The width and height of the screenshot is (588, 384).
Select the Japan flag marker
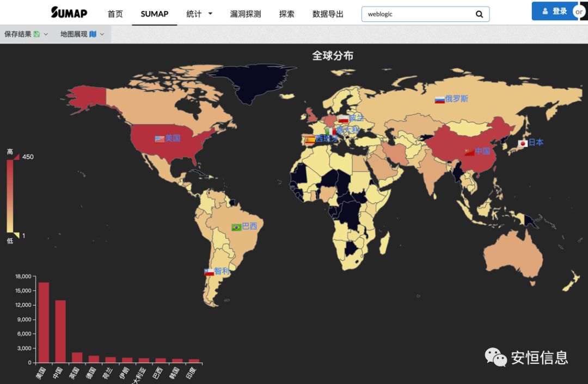point(523,143)
